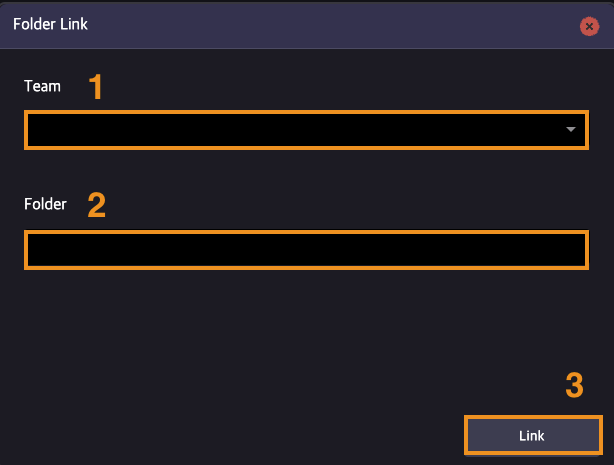Choose a team from the Team box
This screenshot has width=614, height=465.
[x=306, y=130]
